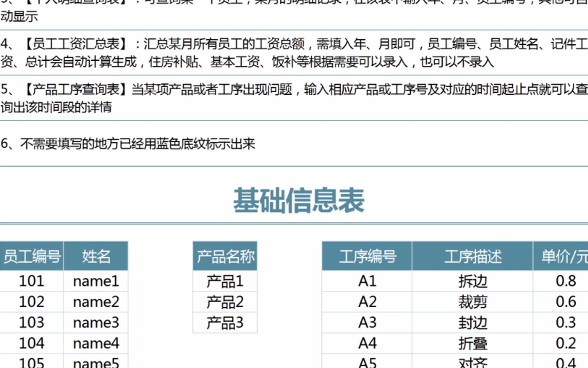
Task: Select the 单价/元 header cell
Action: coord(561,256)
